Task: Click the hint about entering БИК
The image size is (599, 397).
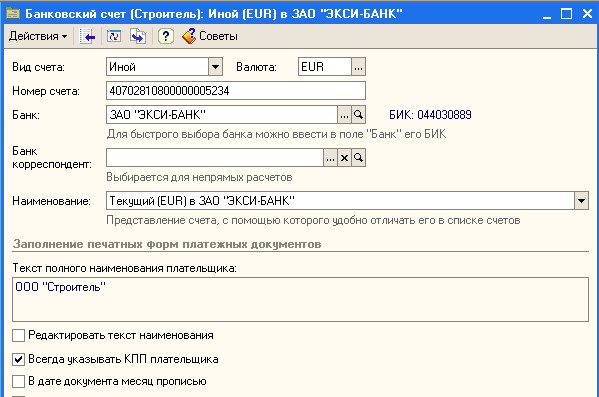Action: click(x=276, y=134)
